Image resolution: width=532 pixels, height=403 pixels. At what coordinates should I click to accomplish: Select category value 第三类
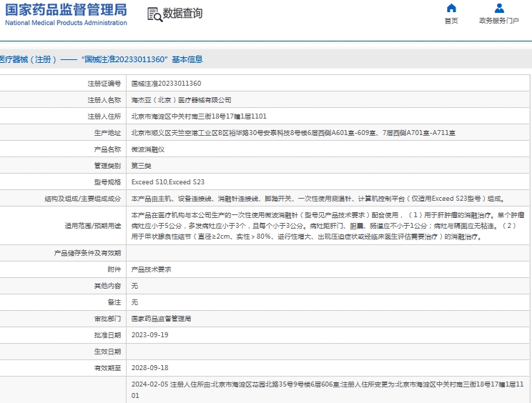point(141,166)
